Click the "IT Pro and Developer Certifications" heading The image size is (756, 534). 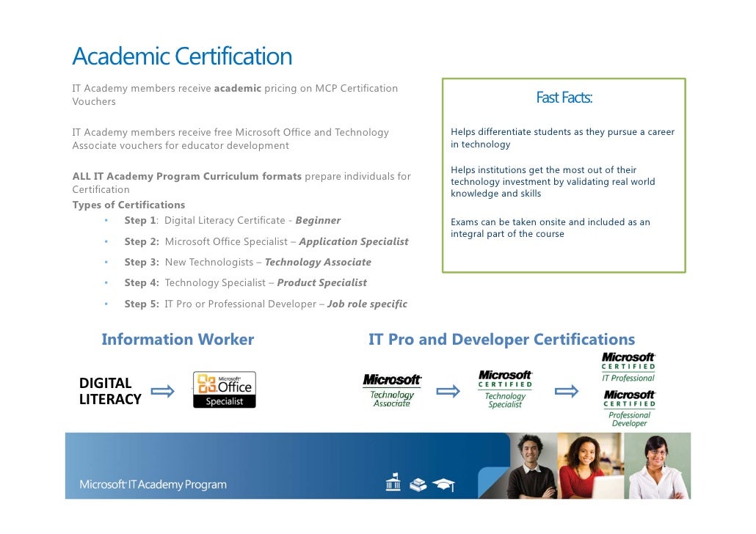click(x=501, y=340)
